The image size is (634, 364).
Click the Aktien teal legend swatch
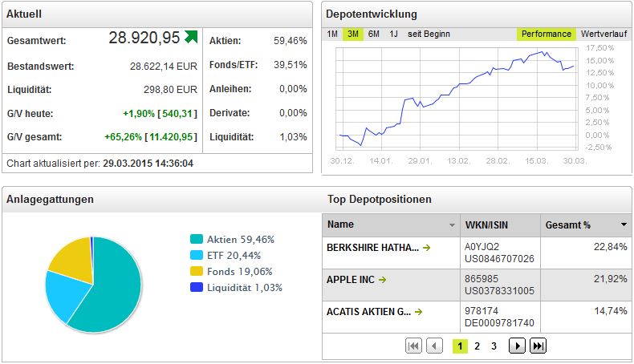coord(196,239)
